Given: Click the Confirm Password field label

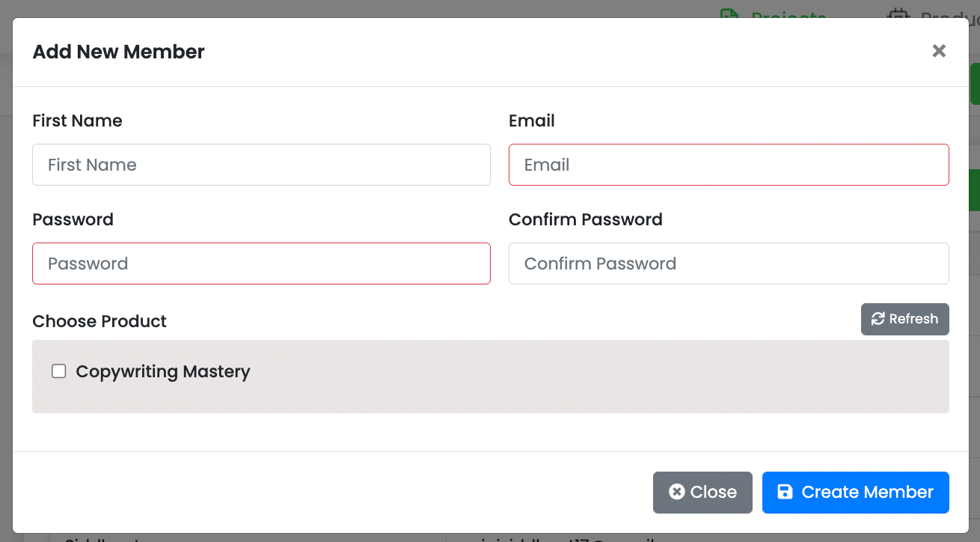Looking at the screenshot, I should [586, 220].
